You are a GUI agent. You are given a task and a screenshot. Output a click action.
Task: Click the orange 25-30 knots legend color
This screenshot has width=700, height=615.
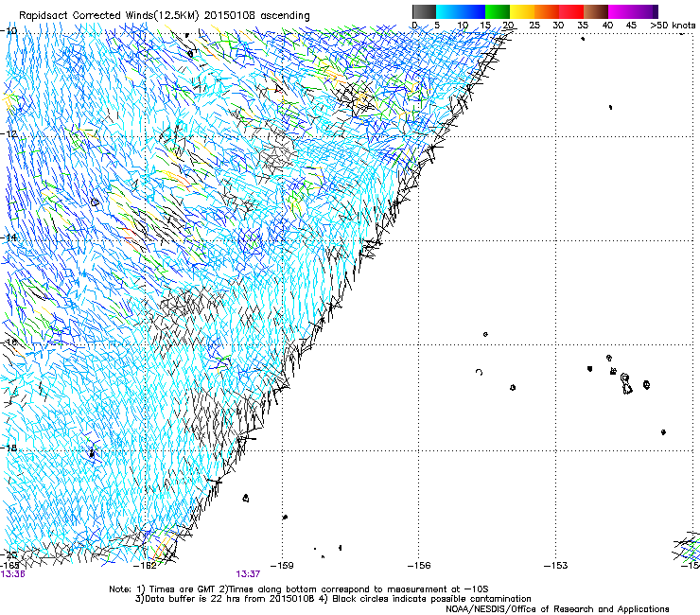coord(547,11)
